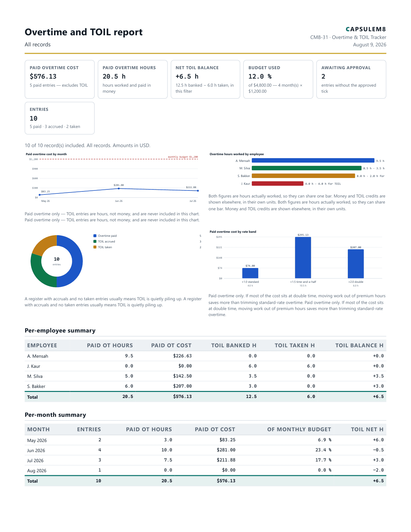Click the green M. Silva bar

point(307,168)
